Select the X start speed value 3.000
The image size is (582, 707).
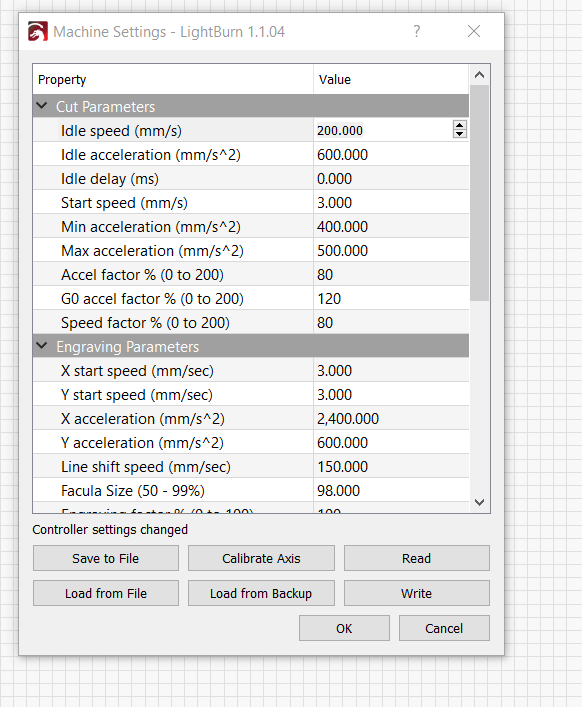pos(334,371)
